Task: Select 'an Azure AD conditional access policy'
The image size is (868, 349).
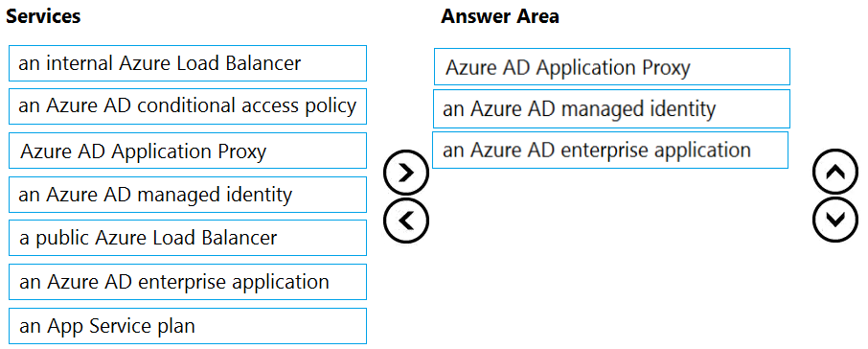Action: pos(188,106)
